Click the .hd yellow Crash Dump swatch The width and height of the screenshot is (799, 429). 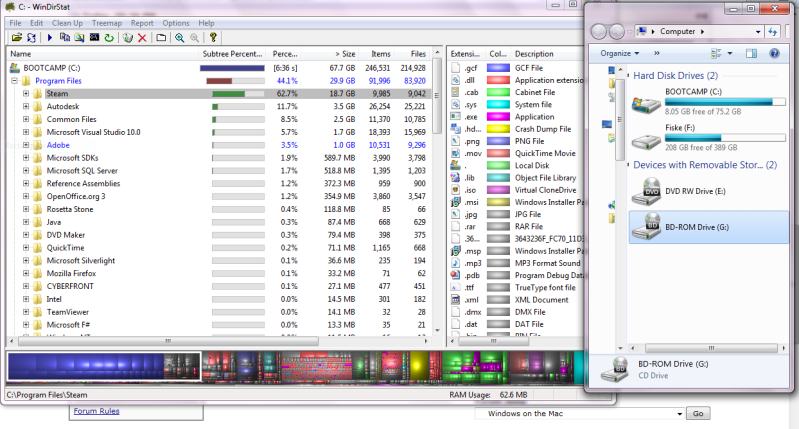(x=498, y=129)
